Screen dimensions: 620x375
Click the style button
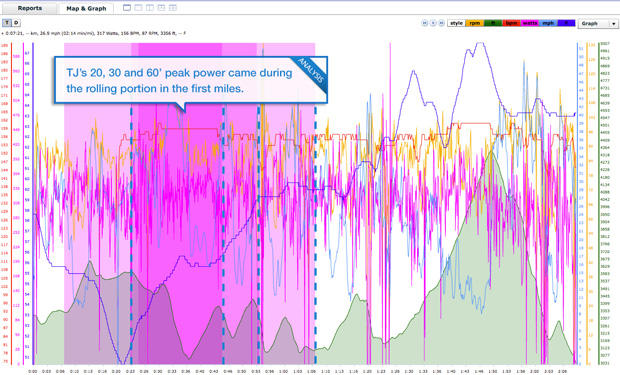coord(456,23)
